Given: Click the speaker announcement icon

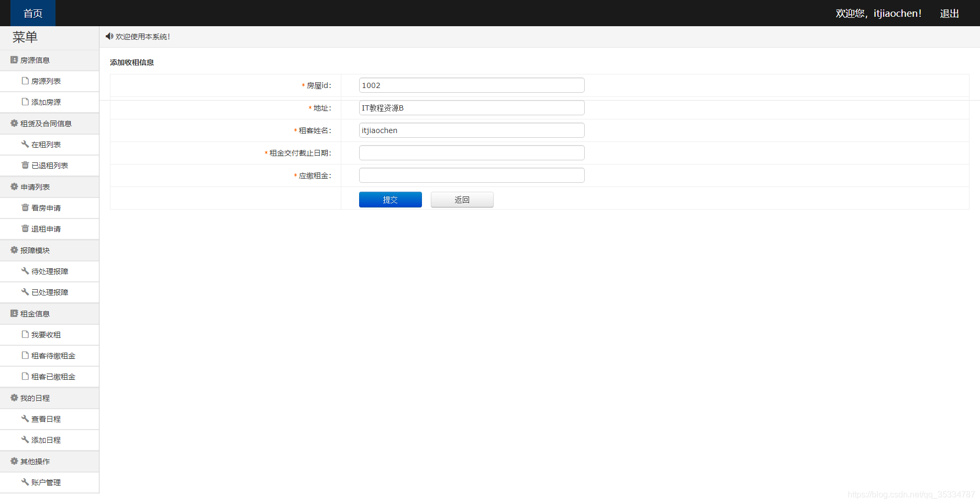Looking at the screenshot, I should pos(109,36).
